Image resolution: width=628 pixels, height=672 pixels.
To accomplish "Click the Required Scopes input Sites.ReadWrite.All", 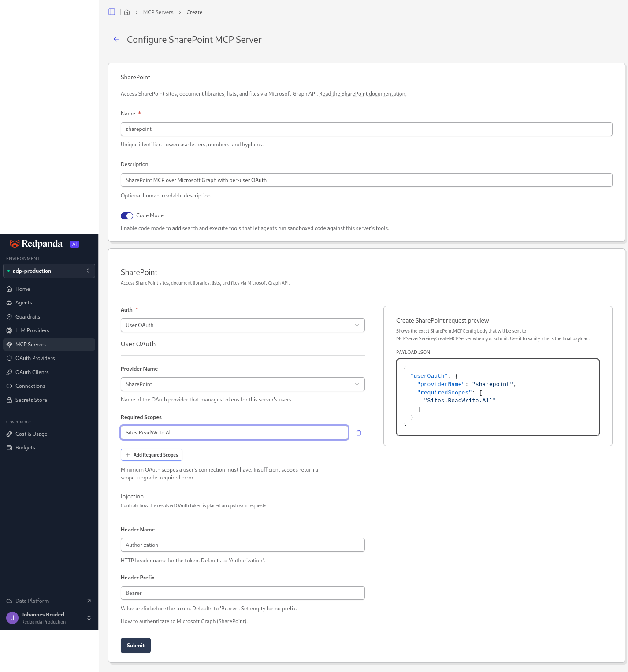I will [x=234, y=433].
